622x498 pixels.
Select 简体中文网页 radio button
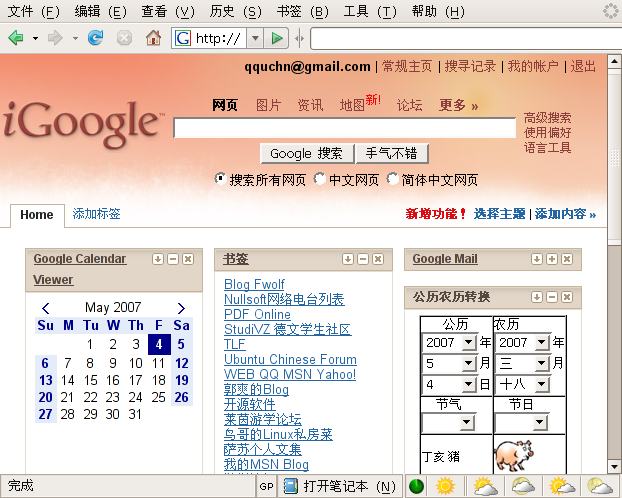tap(392, 179)
